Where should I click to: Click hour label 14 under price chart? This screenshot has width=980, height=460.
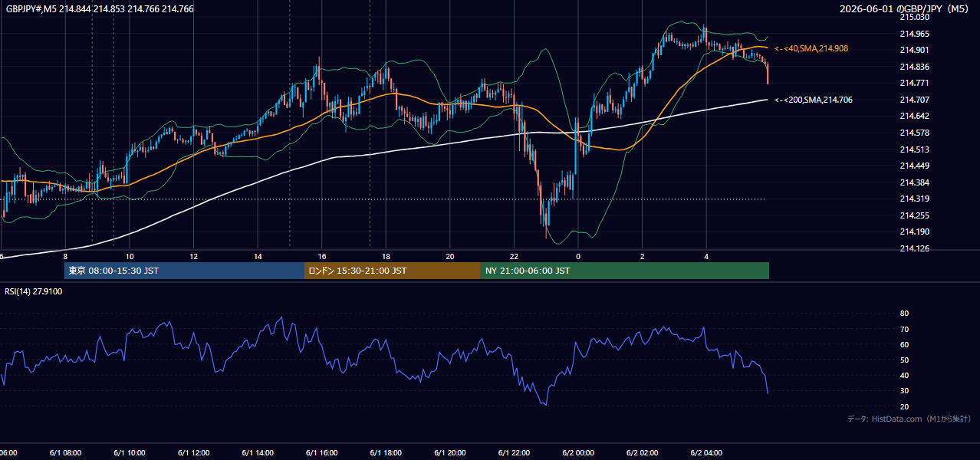258,257
